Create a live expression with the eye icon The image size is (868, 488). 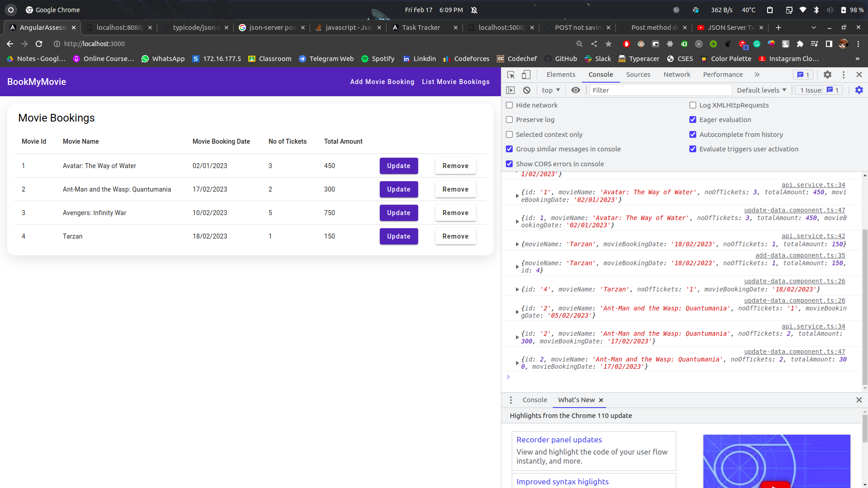[575, 90]
